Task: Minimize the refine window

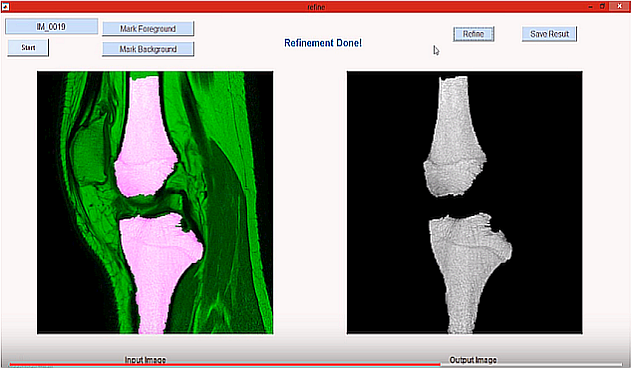Action: [x=590, y=7]
